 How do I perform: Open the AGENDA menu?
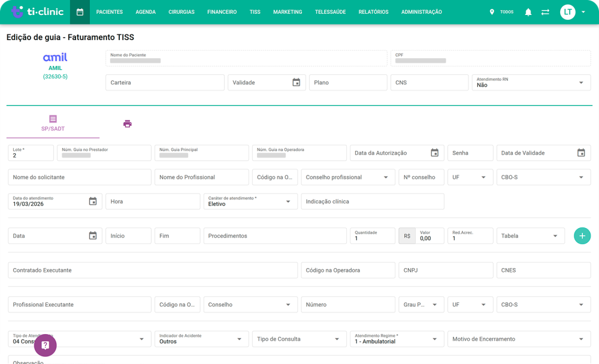tap(146, 12)
